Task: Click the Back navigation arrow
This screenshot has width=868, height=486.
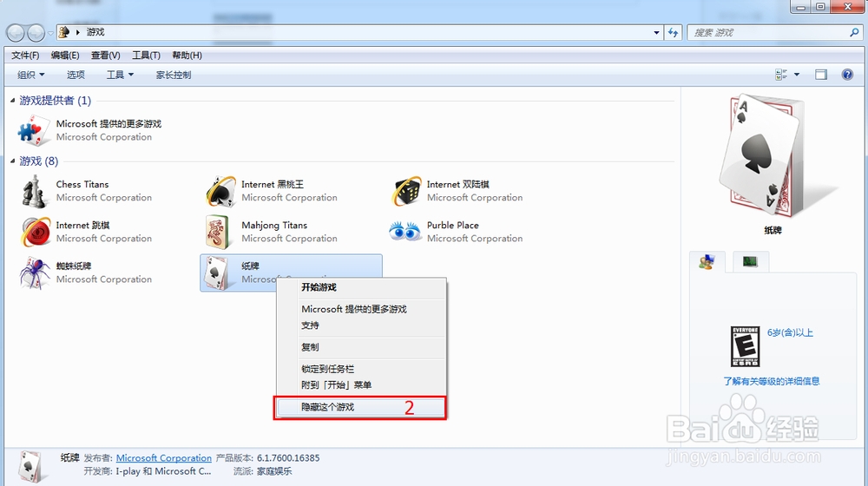Action: (16, 33)
